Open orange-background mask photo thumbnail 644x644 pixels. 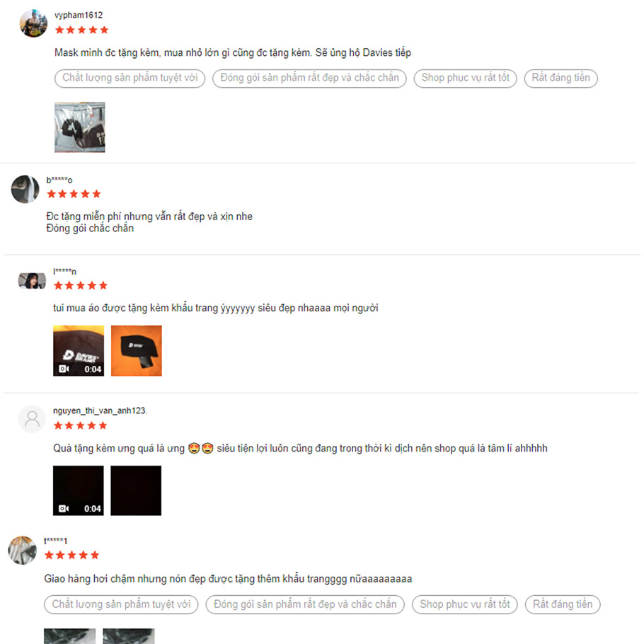(137, 351)
